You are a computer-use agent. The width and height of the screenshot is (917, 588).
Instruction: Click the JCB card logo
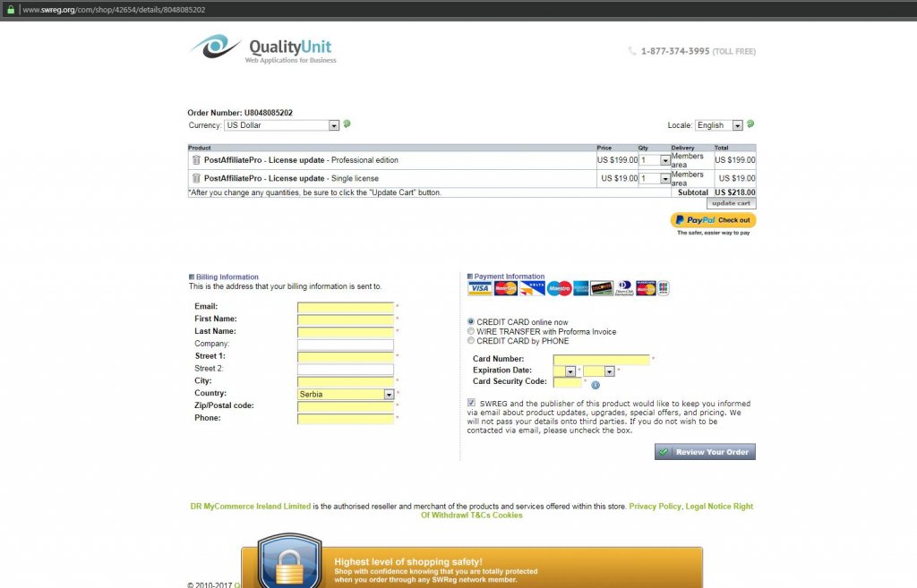click(x=664, y=288)
